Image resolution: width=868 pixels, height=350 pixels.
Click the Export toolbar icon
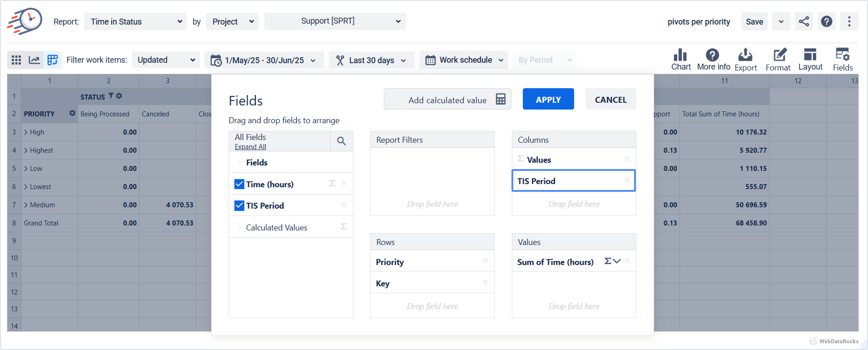[745, 59]
